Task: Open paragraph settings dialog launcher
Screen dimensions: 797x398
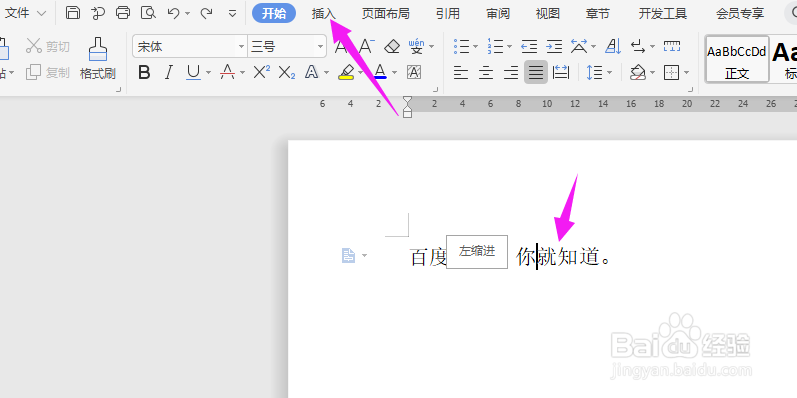Action: click(x=690, y=89)
